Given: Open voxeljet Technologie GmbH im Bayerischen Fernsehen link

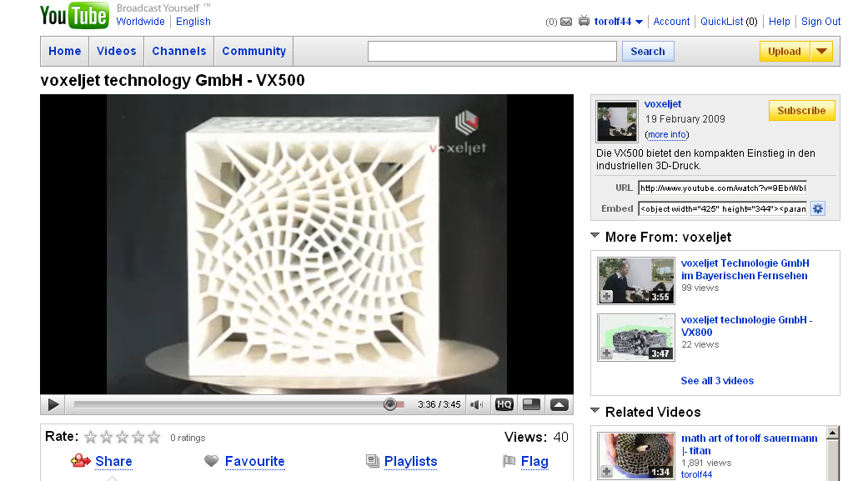Looking at the screenshot, I should tap(745, 269).
